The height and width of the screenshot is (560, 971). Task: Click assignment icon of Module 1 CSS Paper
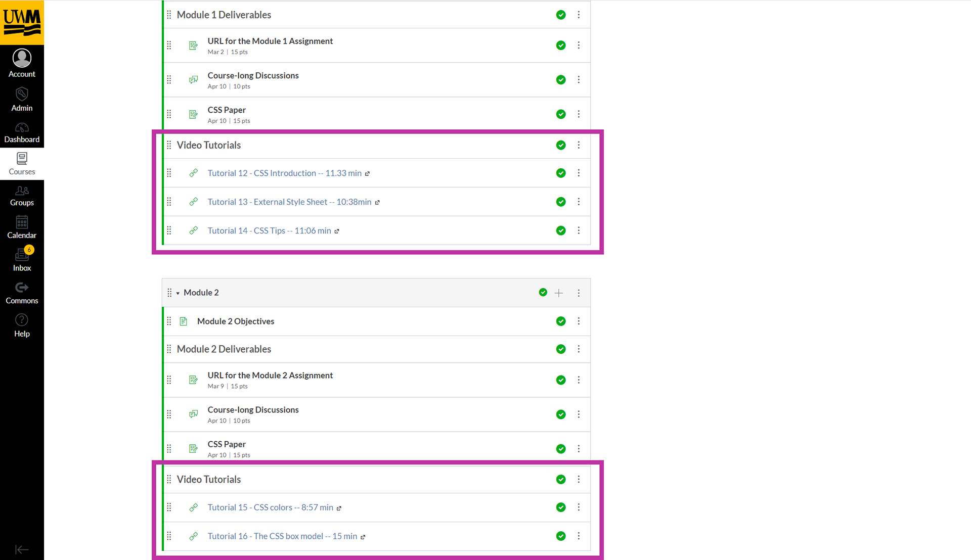click(x=193, y=114)
